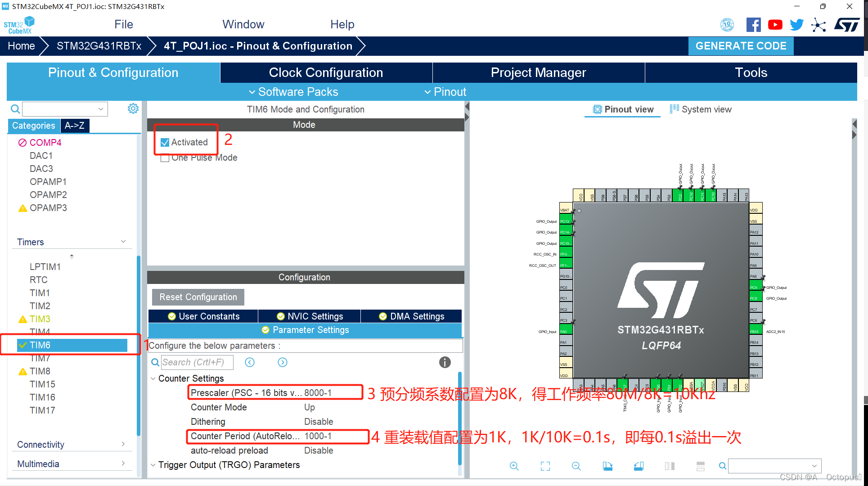Collapse the Counter Settings group
Screen dimensions: 868x486
[x=153, y=378]
